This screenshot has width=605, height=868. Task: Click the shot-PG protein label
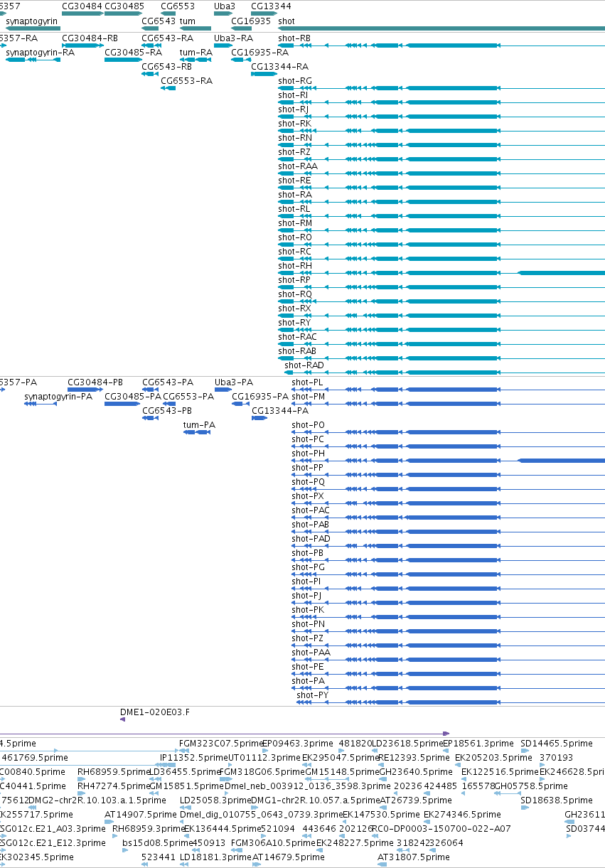pyautogui.click(x=308, y=567)
